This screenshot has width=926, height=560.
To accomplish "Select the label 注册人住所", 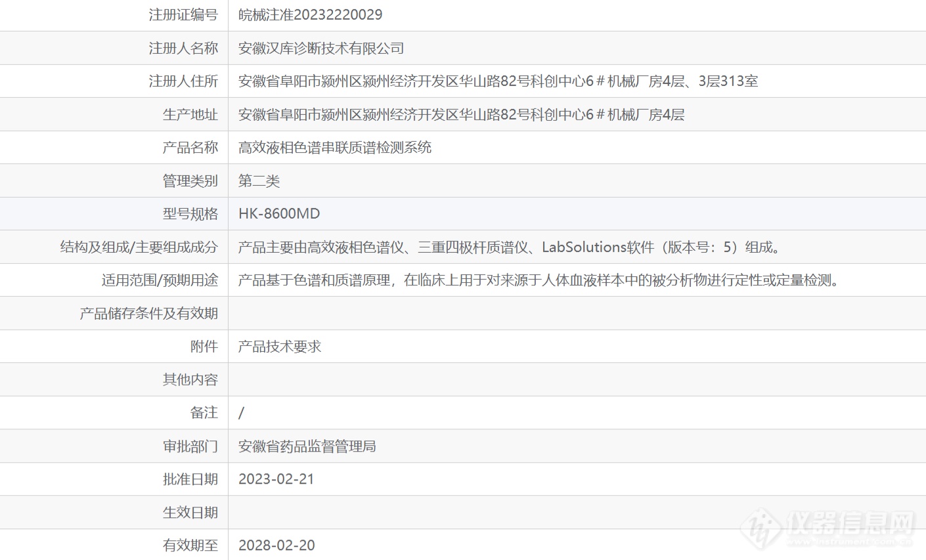I will point(183,81).
